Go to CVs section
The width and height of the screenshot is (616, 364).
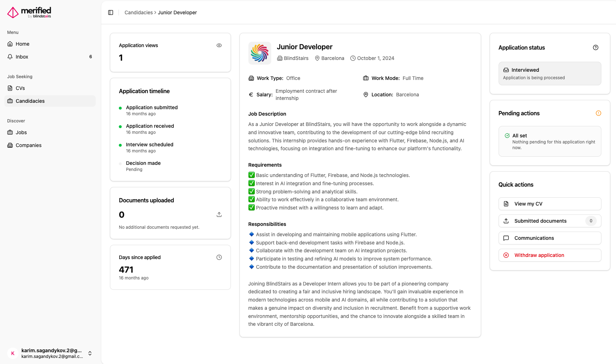[20, 88]
